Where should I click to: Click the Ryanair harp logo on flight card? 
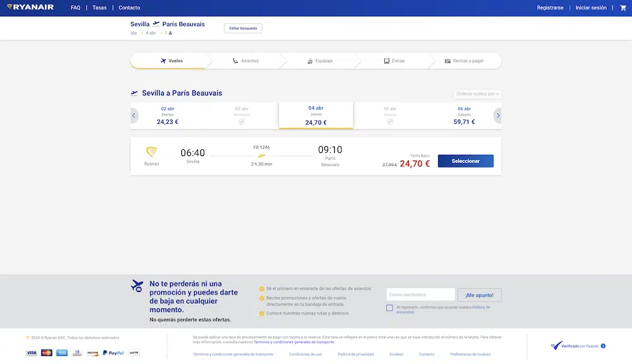(x=152, y=152)
